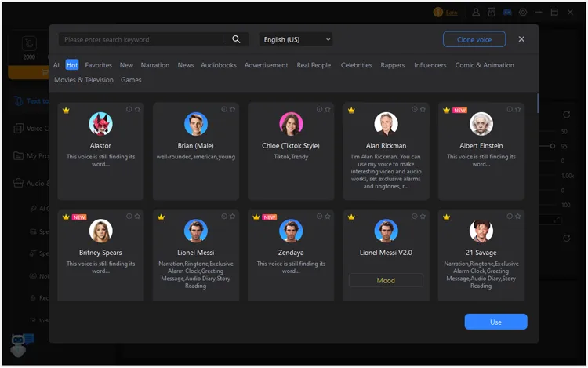The width and height of the screenshot is (588, 368).
Task: Click the chatbot assistant icon at bottom left
Action: [20, 344]
